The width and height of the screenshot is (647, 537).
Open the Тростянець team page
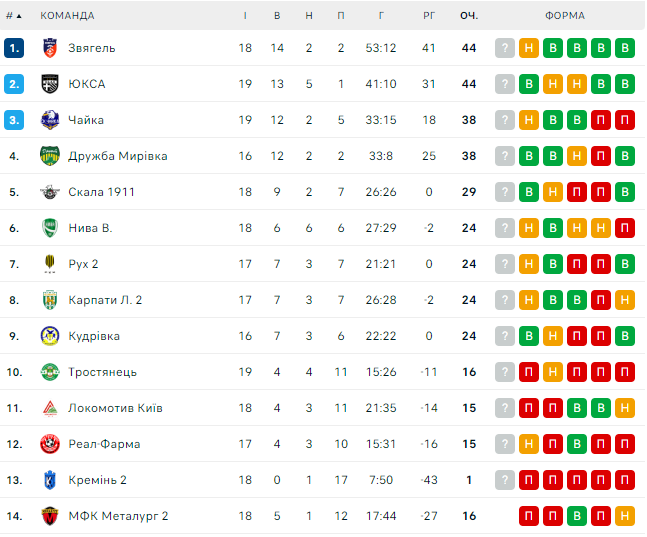coord(102,372)
